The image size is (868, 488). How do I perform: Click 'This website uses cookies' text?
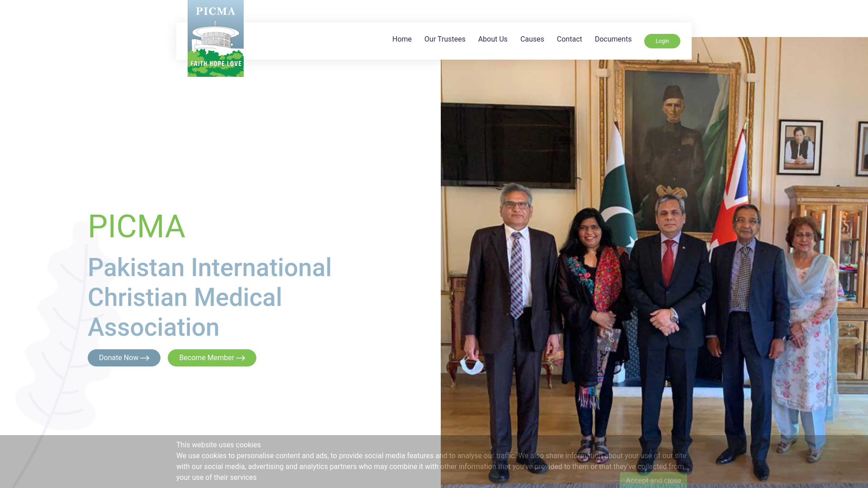coord(218,445)
